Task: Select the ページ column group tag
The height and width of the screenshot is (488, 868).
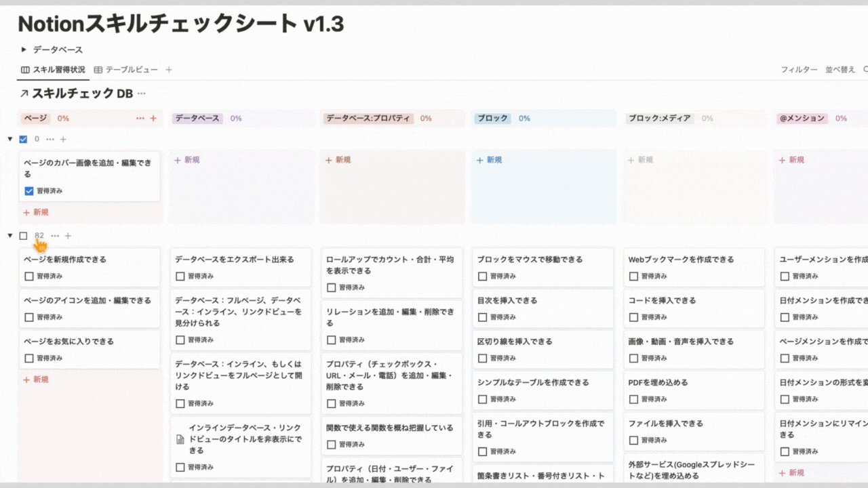Action: pyautogui.click(x=36, y=118)
